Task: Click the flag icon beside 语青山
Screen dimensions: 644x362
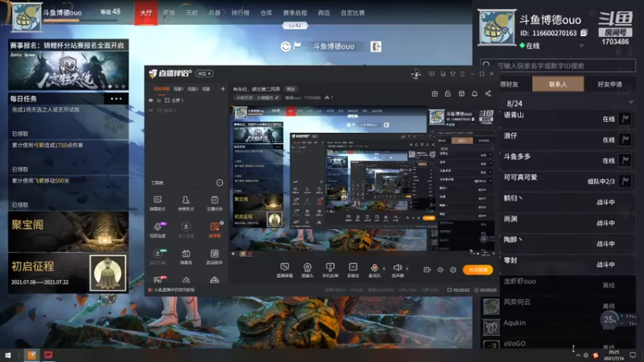Action: coord(625,118)
